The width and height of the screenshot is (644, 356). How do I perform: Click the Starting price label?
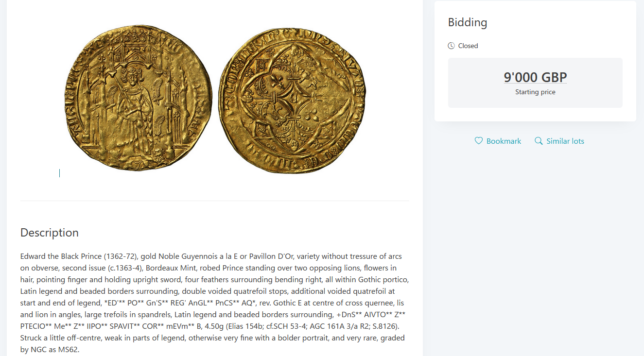(535, 92)
